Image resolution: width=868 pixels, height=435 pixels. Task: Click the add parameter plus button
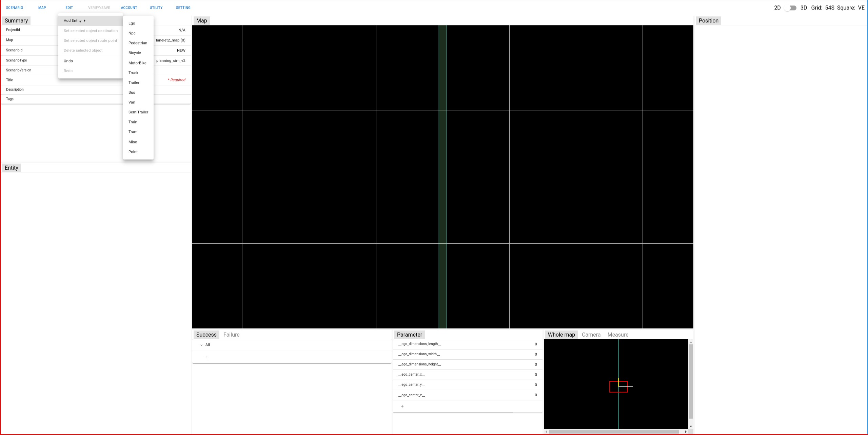pos(402,406)
